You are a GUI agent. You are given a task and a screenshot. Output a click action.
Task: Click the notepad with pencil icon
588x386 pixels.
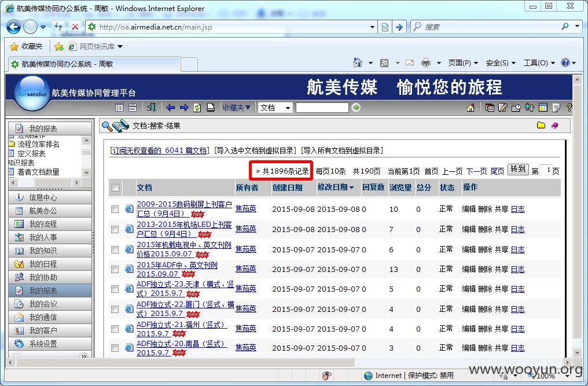[x=502, y=108]
